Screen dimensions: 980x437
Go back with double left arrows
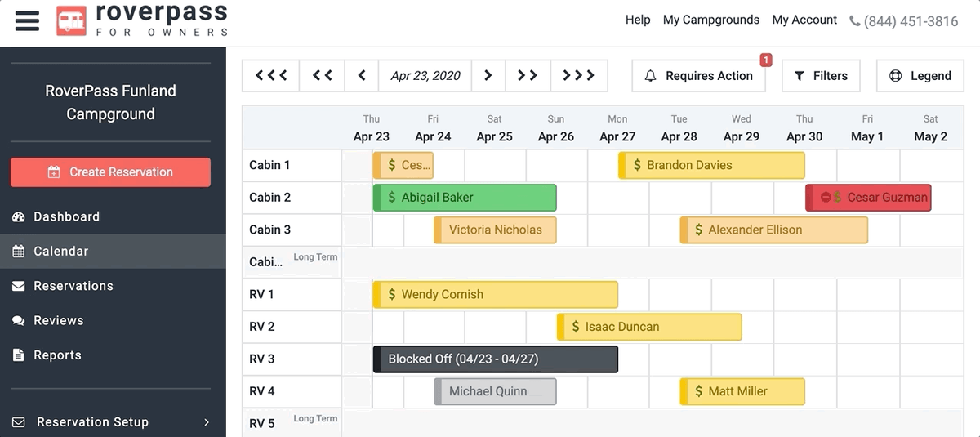(323, 76)
